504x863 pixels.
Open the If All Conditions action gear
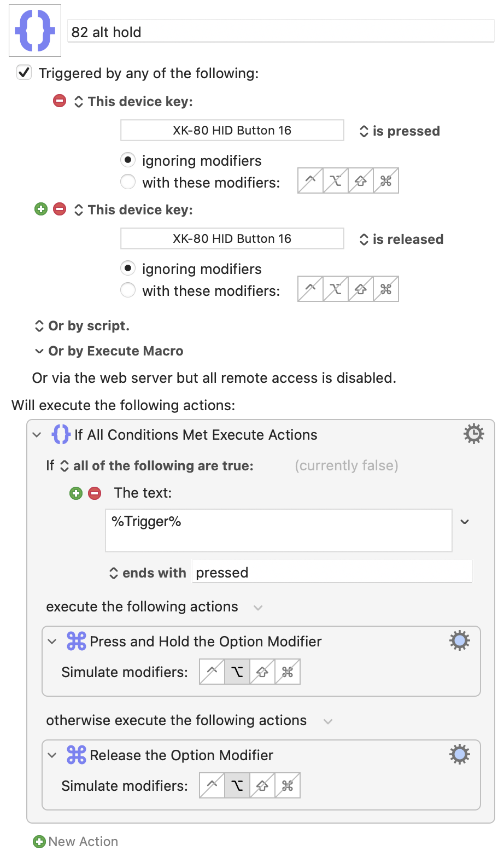click(x=473, y=434)
